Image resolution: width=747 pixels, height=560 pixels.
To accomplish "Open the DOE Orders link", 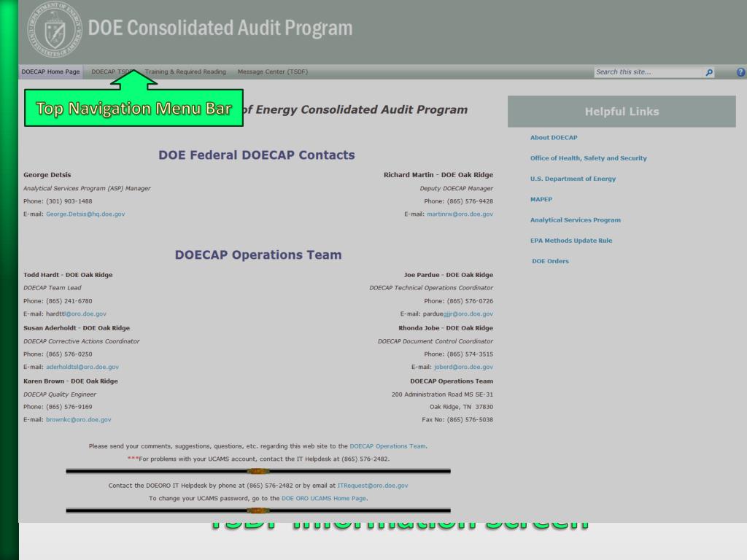I will click(x=550, y=262).
